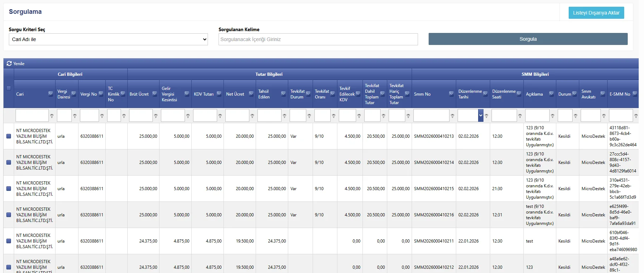644x273 pixels.
Task: Click the Cari column filter text box
Action: click(32, 115)
